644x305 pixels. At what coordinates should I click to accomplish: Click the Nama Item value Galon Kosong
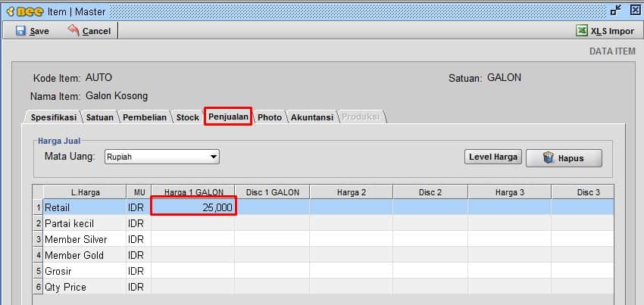117,96
